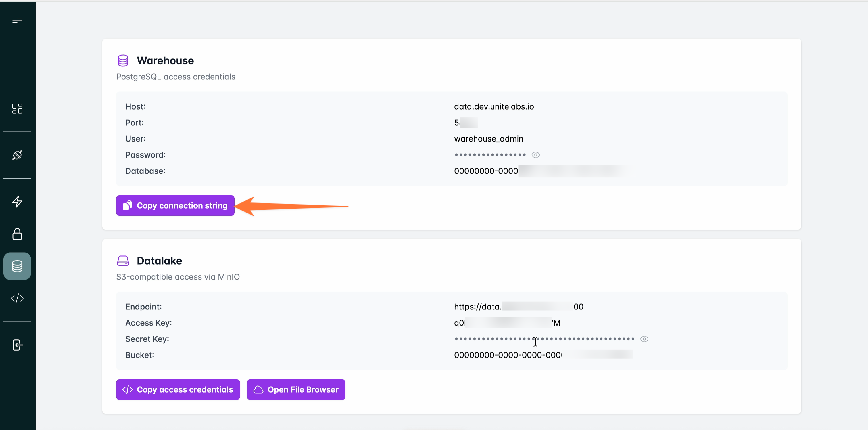
Task: Click the host value data.dev.unitelabs.io
Action: (494, 107)
